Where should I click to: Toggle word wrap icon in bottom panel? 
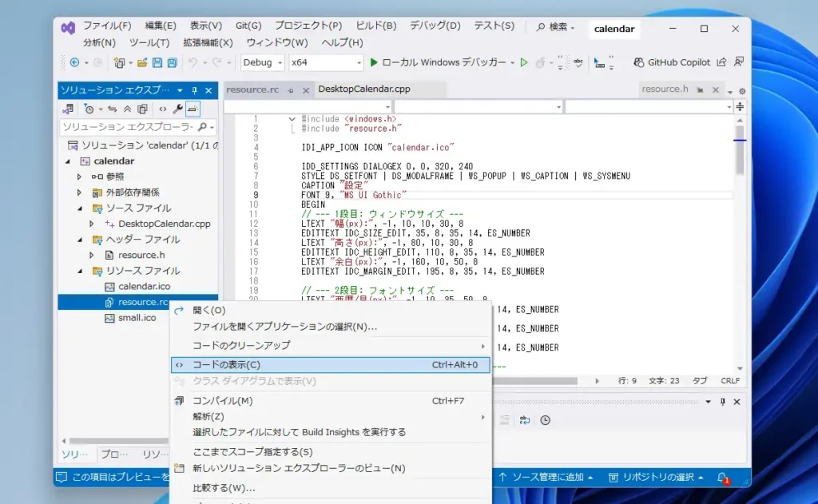(x=524, y=420)
